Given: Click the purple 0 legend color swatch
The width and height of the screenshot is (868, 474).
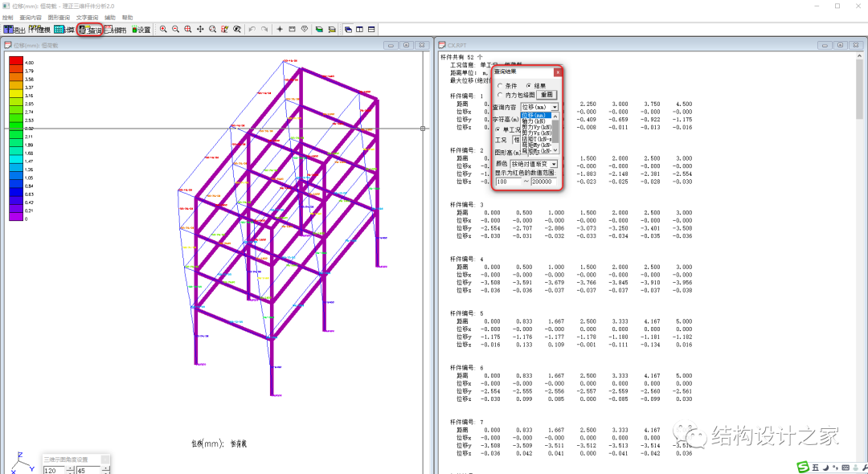Looking at the screenshot, I should (16, 217).
